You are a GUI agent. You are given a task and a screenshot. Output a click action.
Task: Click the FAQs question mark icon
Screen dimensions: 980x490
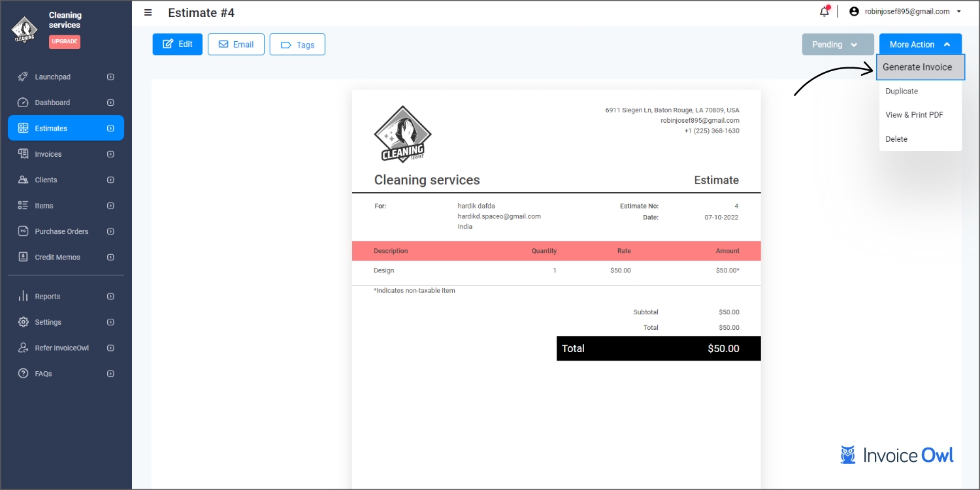[23, 374]
